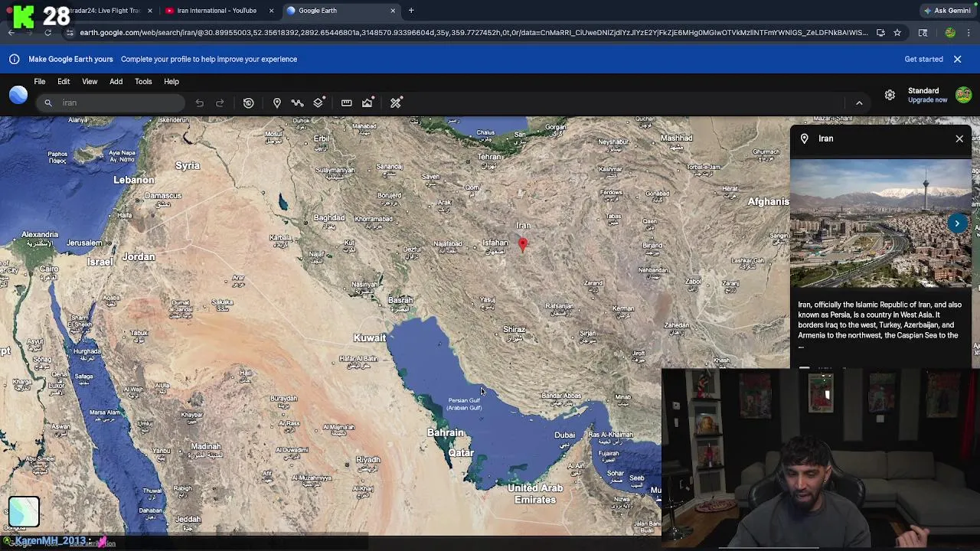Click the install app icon in address bar
Viewport: 980px width, 551px height.
coord(880,33)
